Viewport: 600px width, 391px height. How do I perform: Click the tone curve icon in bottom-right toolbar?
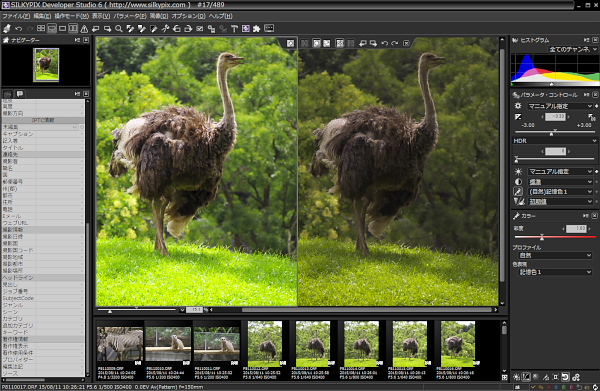pos(526,377)
